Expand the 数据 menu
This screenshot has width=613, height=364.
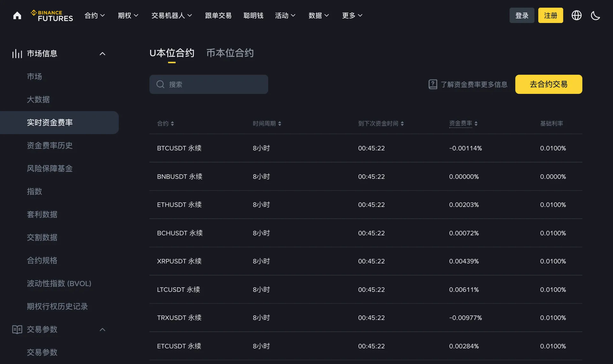(x=319, y=15)
